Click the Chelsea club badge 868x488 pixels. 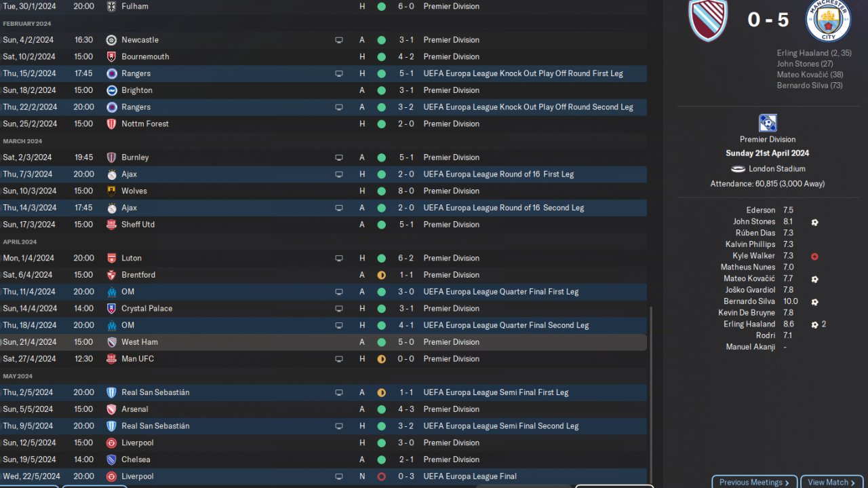112,459
